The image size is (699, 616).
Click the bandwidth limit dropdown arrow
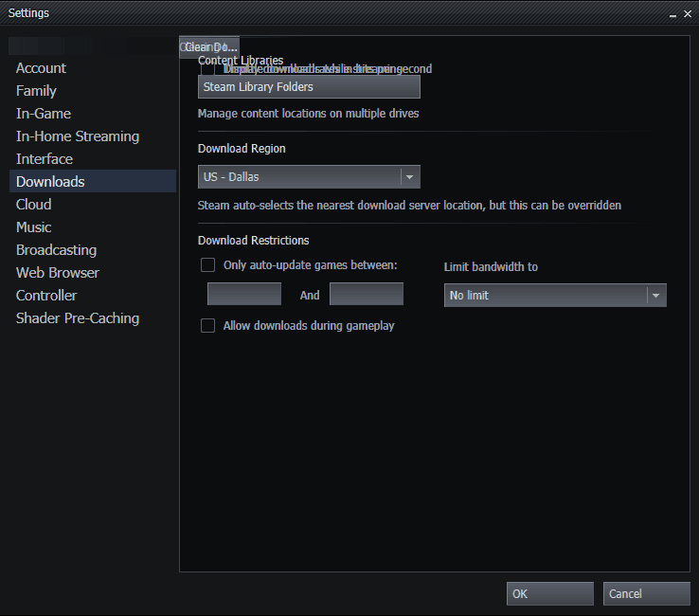[x=655, y=296]
